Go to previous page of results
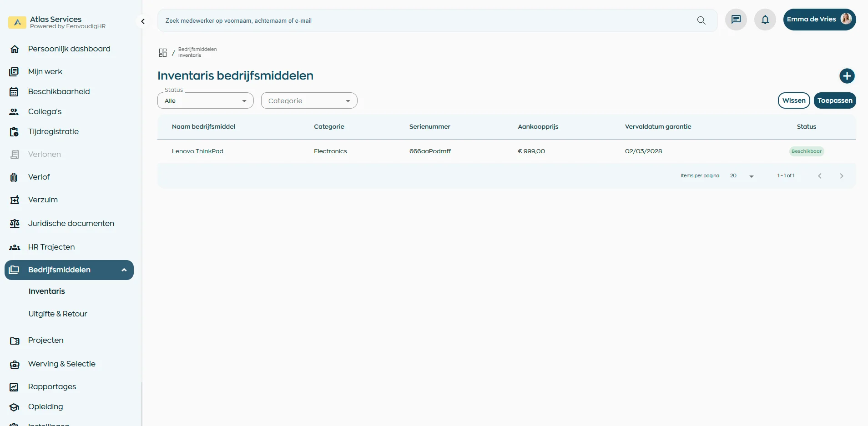This screenshot has height=426, width=868. pyautogui.click(x=819, y=176)
